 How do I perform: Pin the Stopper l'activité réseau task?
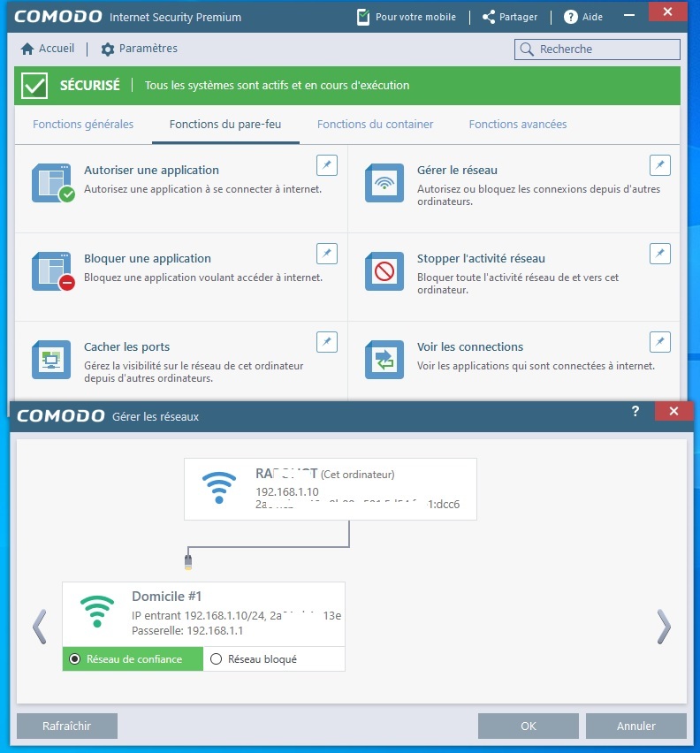[660, 254]
